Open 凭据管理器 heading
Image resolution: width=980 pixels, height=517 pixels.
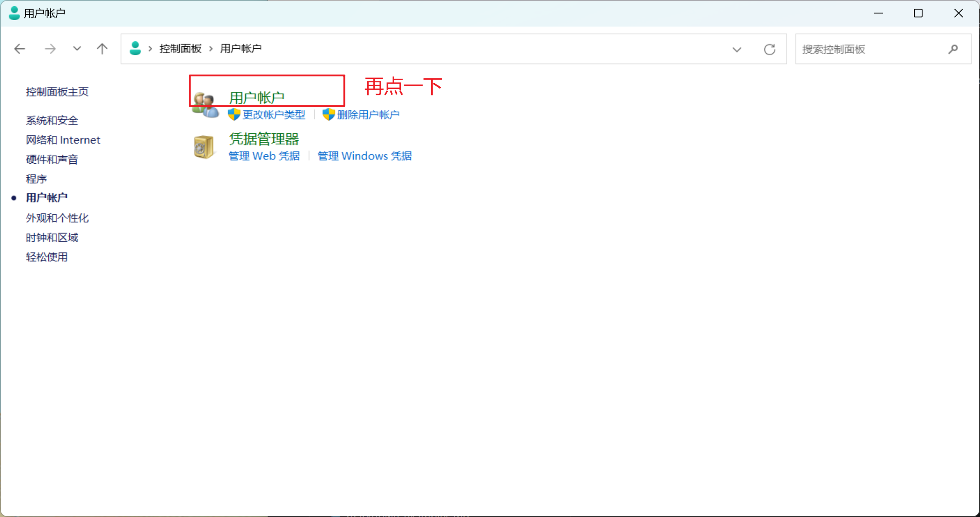tap(264, 139)
